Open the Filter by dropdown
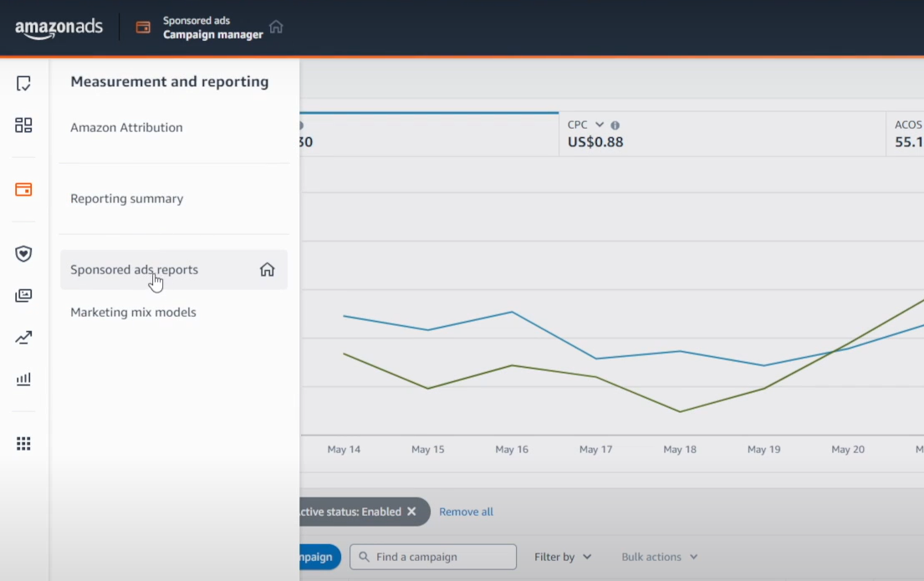The width and height of the screenshot is (924, 581). click(x=562, y=557)
